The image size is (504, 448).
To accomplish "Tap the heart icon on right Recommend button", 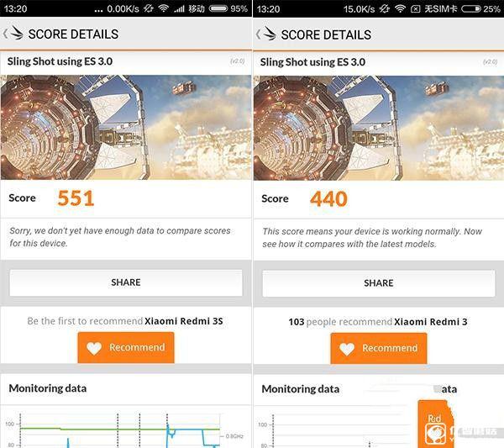I will coord(347,349).
